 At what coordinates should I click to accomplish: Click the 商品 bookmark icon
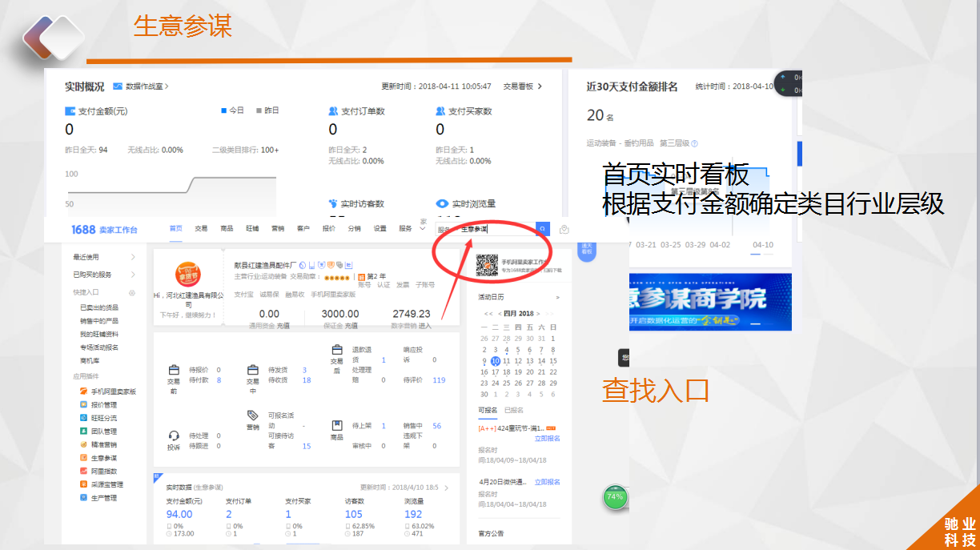(x=337, y=426)
